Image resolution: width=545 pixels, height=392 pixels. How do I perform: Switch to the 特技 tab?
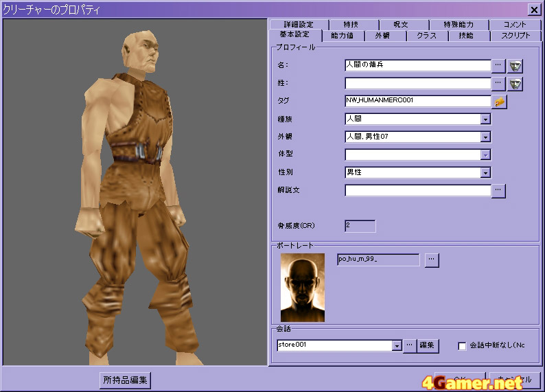pos(353,24)
